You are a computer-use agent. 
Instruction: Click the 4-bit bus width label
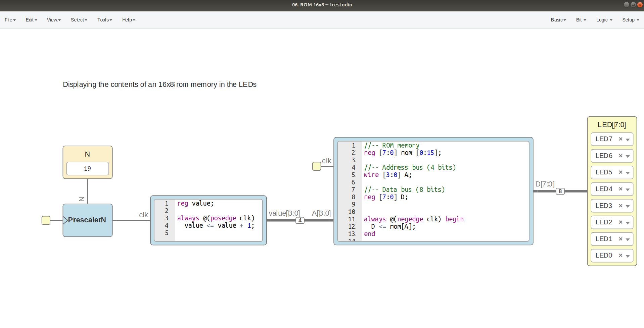[300, 220]
